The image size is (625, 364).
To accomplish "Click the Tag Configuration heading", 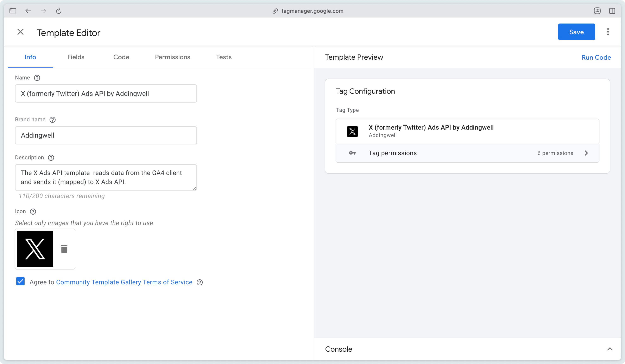I will coord(365,91).
